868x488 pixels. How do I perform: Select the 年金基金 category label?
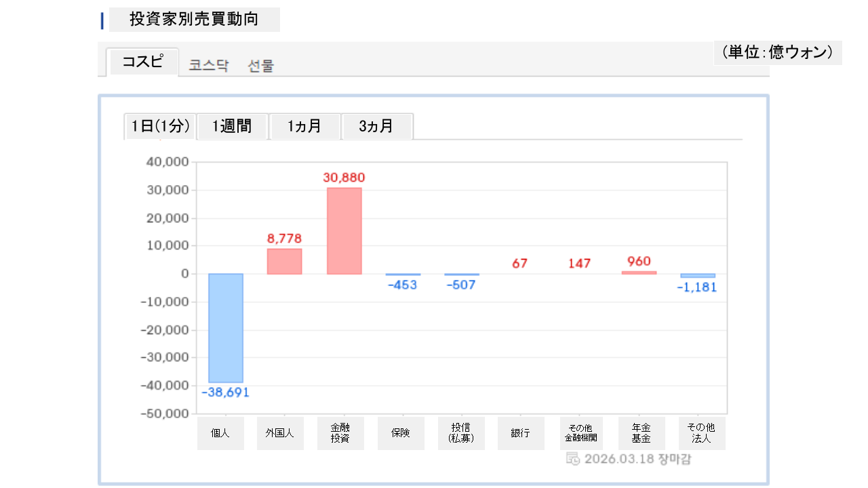pos(642,433)
